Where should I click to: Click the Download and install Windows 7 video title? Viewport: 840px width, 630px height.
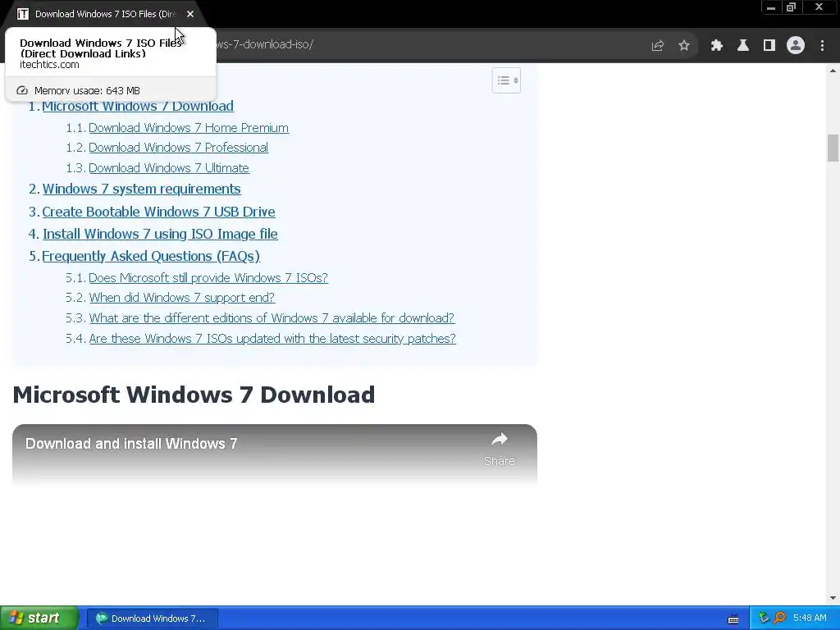click(131, 444)
